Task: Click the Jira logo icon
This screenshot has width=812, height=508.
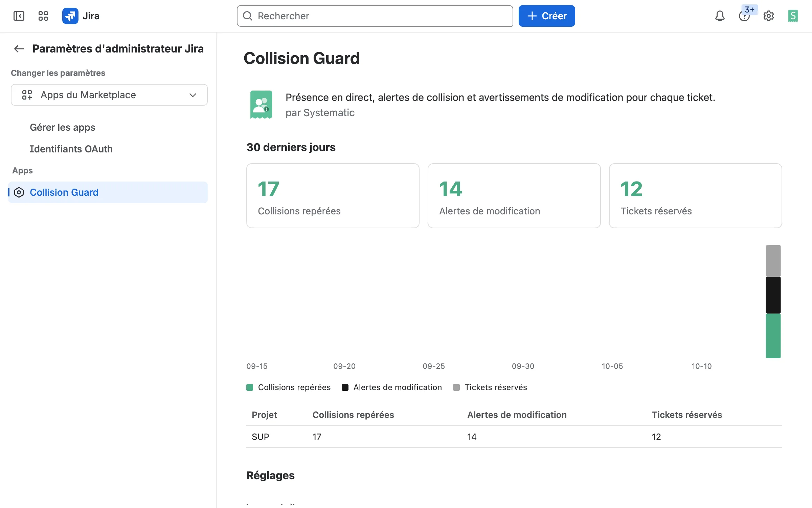Action: pos(70,16)
